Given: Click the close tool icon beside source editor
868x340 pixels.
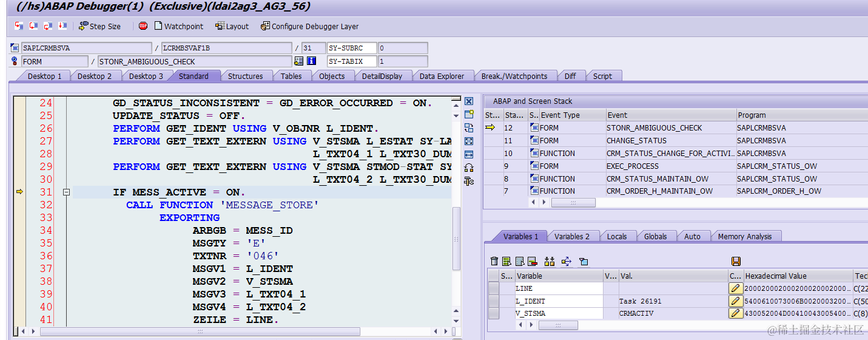Looking at the screenshot, I should pyautogui.click(x=468, y=101).
